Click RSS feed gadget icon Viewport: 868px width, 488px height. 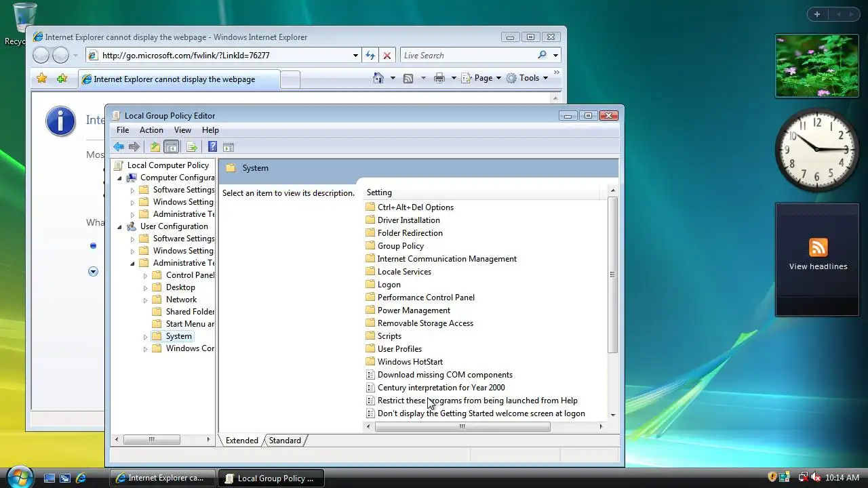(818, 247)
